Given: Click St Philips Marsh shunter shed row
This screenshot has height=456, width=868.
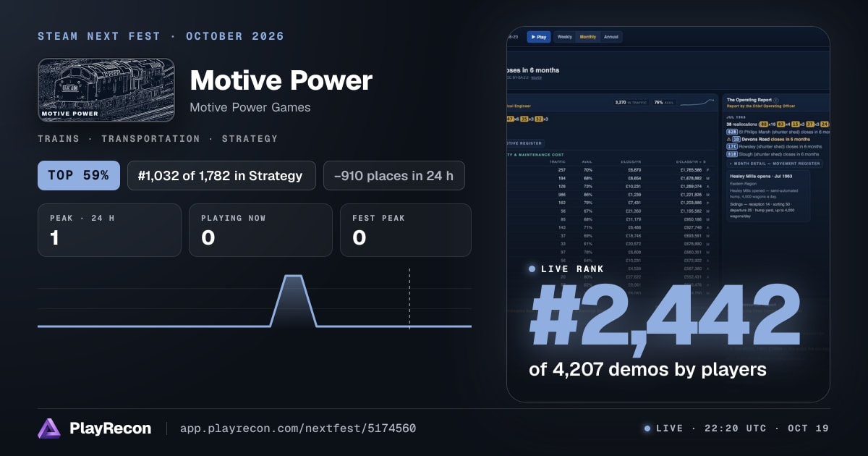Looking at the screenshot, I should click(777, 132).
